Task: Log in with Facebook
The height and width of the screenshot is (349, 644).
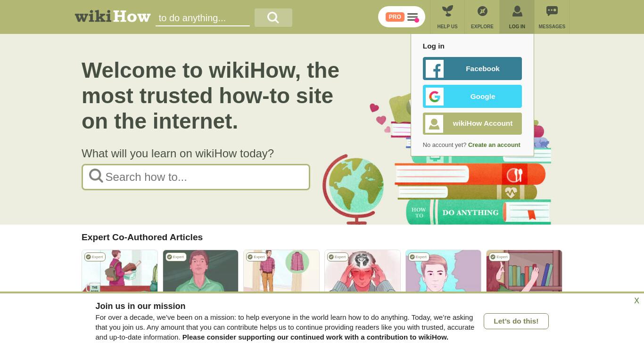Action: (472, 69)
